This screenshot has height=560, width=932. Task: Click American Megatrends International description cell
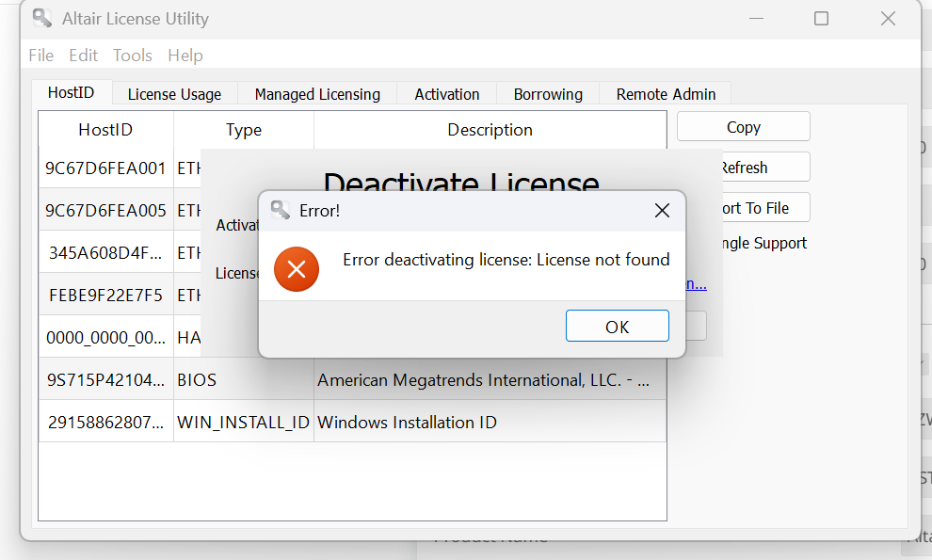click(x=490, y=379)
